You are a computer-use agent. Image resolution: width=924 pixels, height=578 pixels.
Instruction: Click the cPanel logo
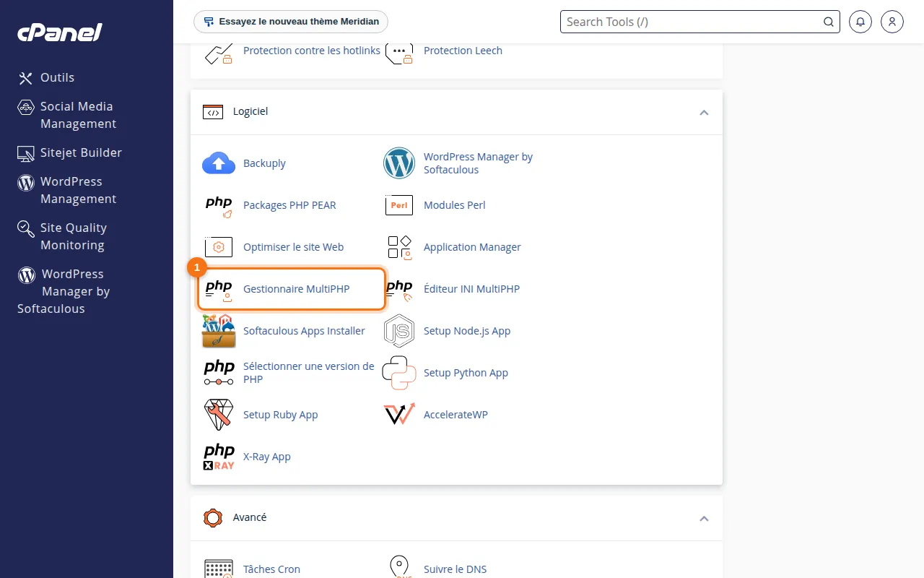point(60,33)
